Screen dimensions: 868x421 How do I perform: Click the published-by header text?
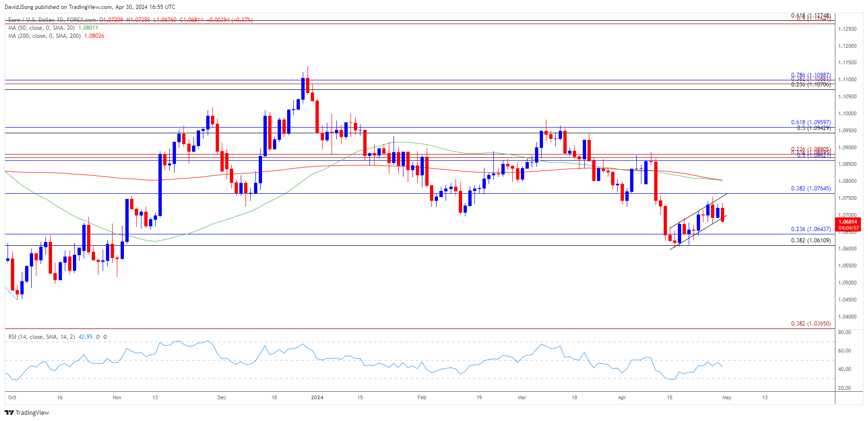(90, 7)
